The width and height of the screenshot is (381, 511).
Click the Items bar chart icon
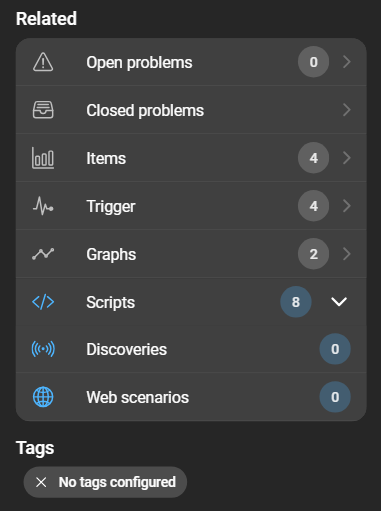tap(43, 158)
